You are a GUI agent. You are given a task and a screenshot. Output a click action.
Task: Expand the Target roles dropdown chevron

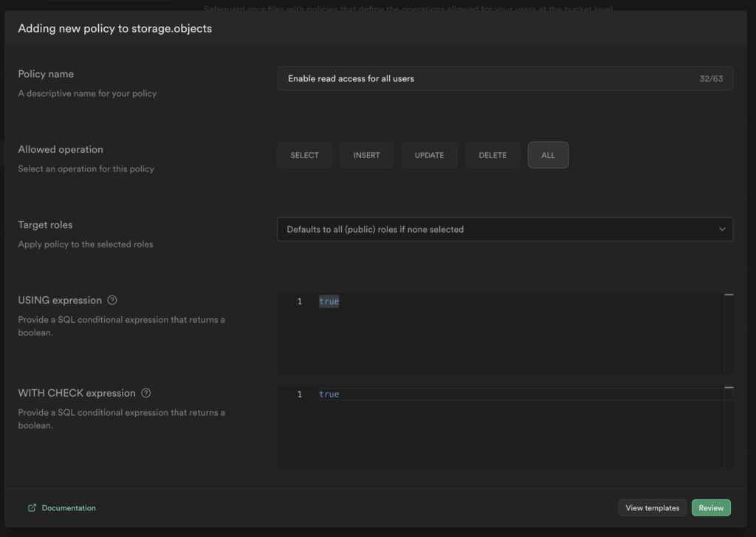tap(722, 229)
